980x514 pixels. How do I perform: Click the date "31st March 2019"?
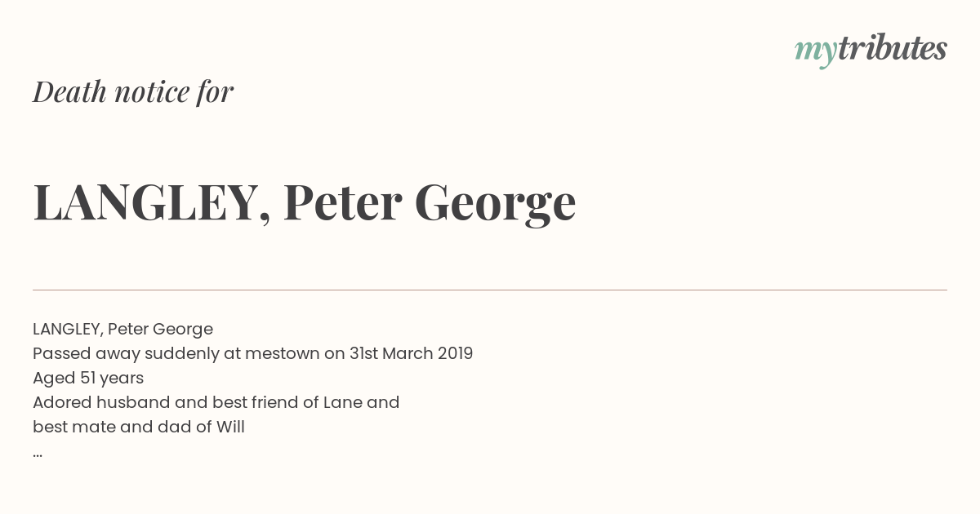(412, 353)
